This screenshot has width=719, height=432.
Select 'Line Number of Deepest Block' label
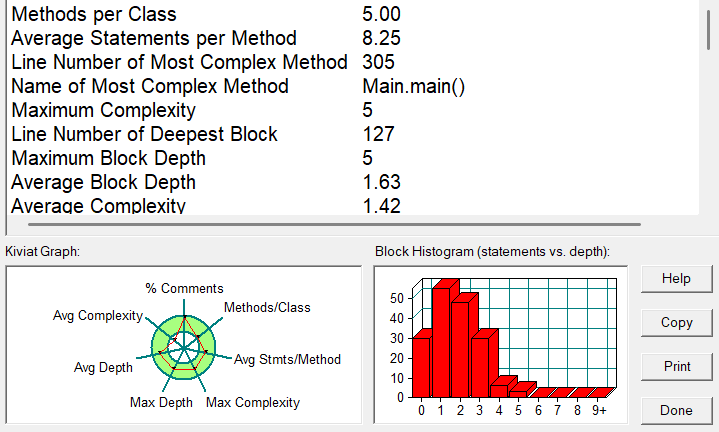point(144,134)
